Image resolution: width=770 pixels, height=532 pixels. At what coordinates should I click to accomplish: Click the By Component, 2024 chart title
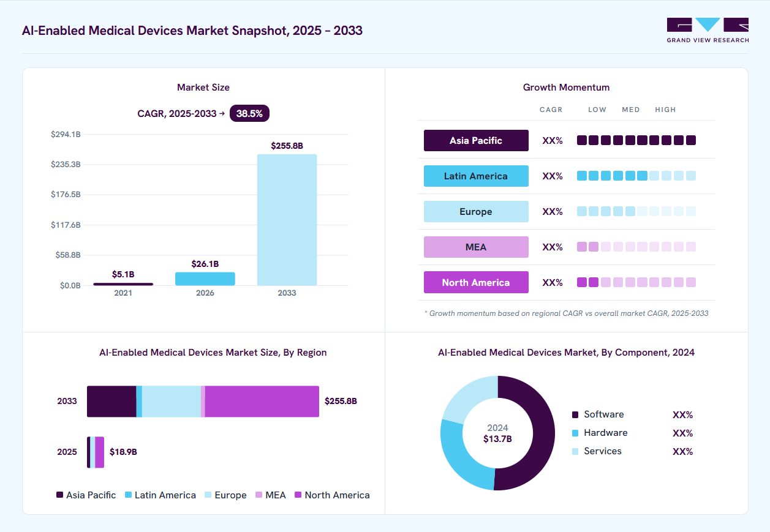(566, 353)
